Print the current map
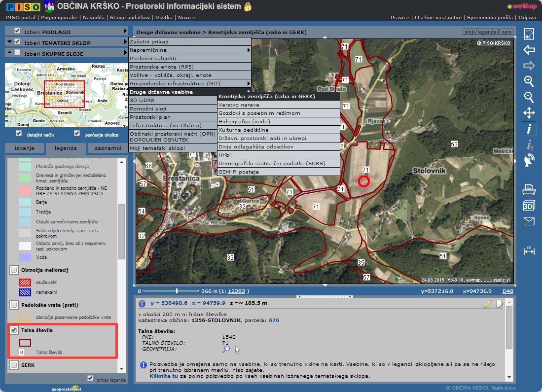Image resolution: width=542 pixels, height=392 pixels. coord(529,189)
